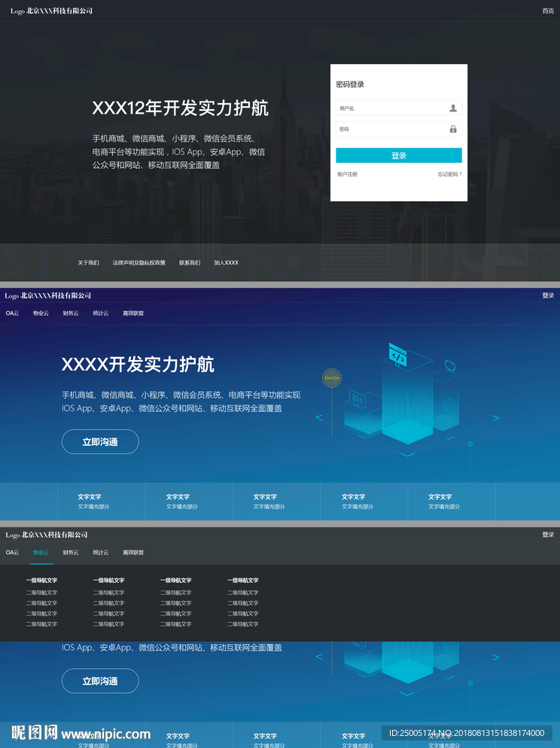Open 法律声明及隐私权政策 footer link
The image size is (560, 748).
139,263
